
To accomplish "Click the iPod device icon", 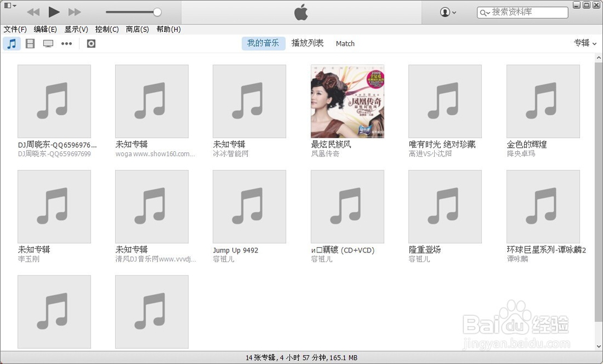I will click(x=91, y=43).
